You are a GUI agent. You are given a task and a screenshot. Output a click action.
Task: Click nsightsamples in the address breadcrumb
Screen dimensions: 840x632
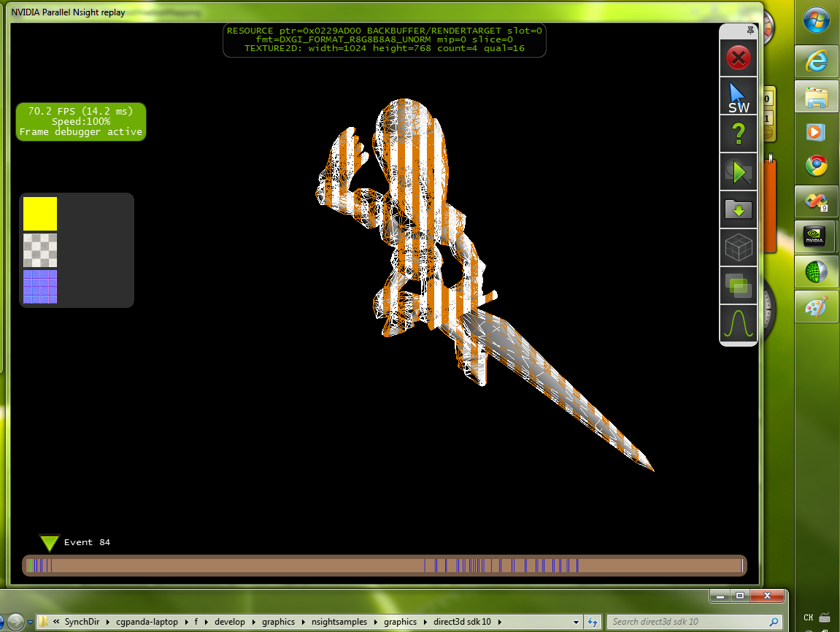tap(339, 622)
